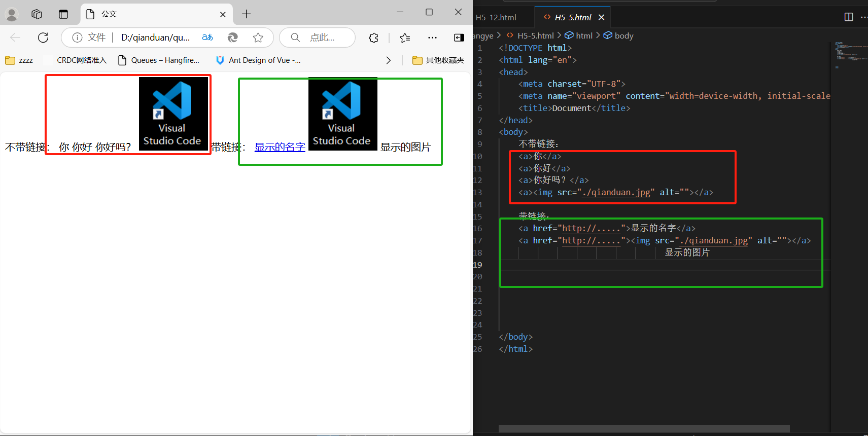This screenshot has height=436, width=868.
Task: Add this page to favorites star
Action: (x=258, y=38)
